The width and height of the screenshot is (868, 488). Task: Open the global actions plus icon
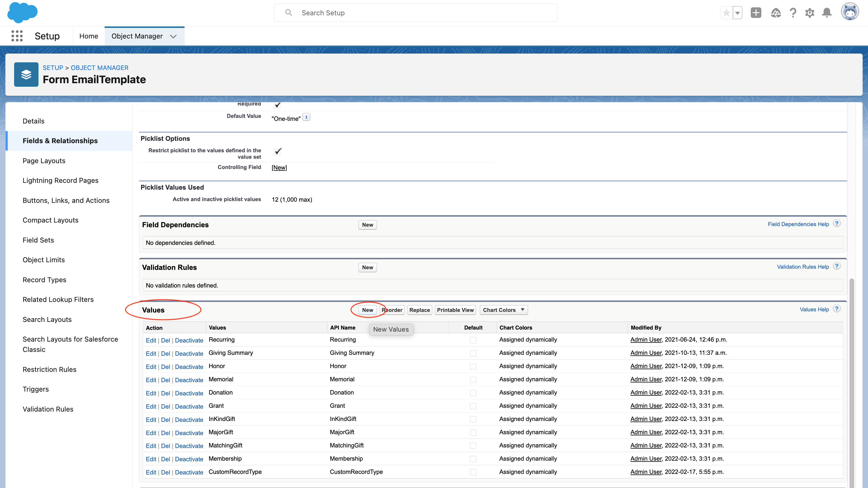click(x=756, y=13)
